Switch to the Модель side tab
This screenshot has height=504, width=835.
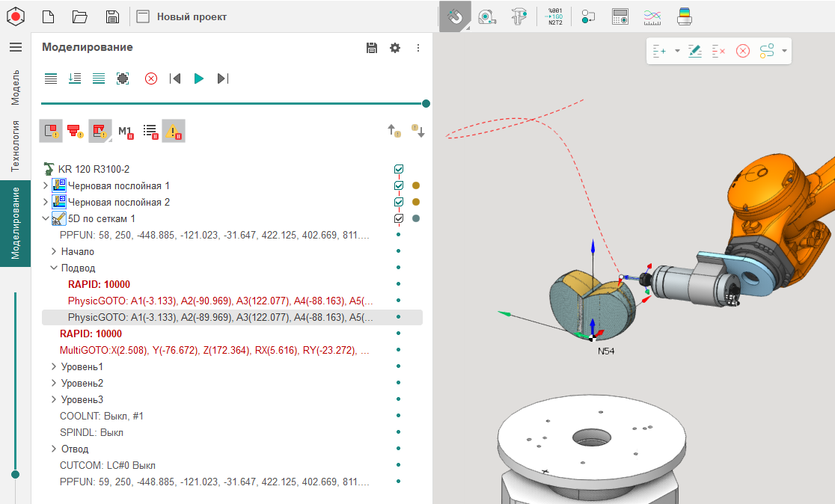(x=15, y=87)
